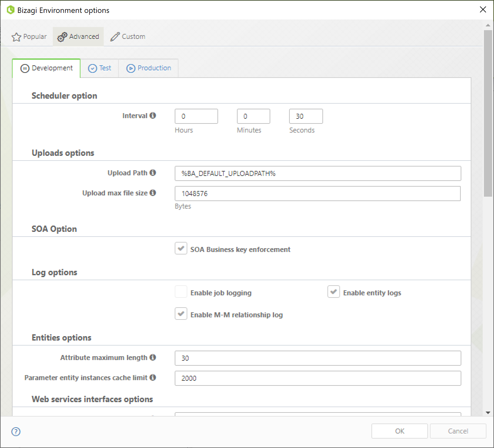Click the Parameter entity instances cache limit field
The height and width of the screenshot is (448, 494).
point(318,378)
